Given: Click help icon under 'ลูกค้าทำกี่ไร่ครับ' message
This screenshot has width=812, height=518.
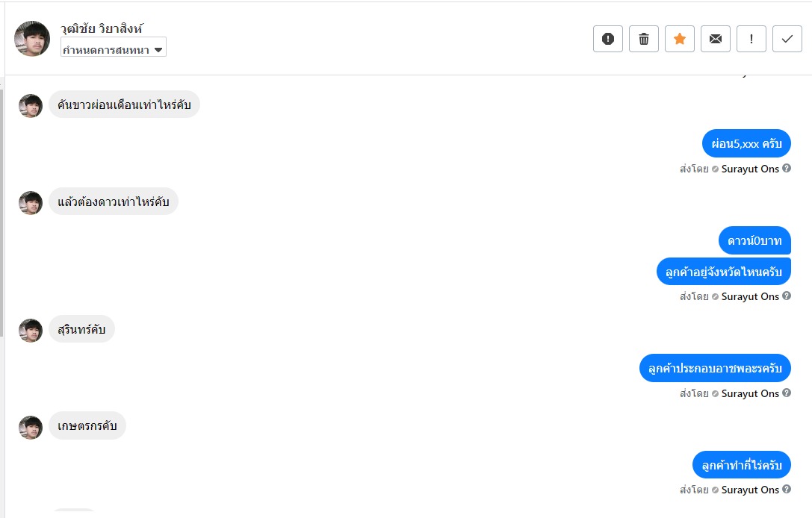Looking at the screenshot, I should [786, 490].
